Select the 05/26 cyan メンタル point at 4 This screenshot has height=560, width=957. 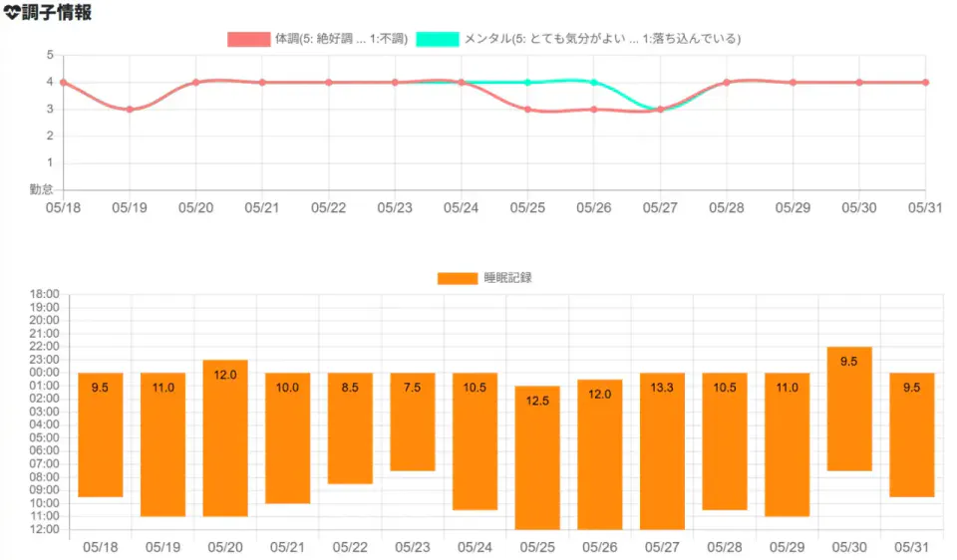tap(594, 83)
